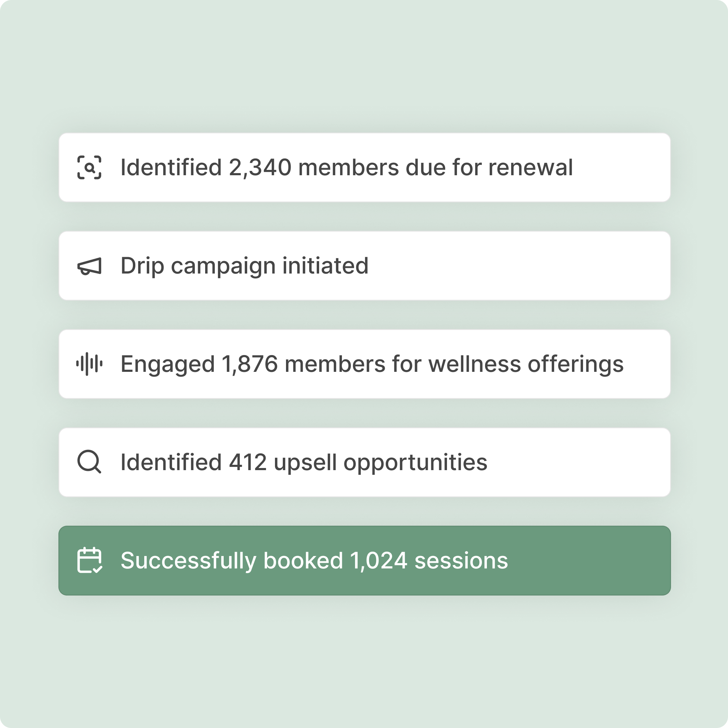Click the number 1,876 in engaged card
The width and height of the screenshot is (728, 728).
click(249, 364)
